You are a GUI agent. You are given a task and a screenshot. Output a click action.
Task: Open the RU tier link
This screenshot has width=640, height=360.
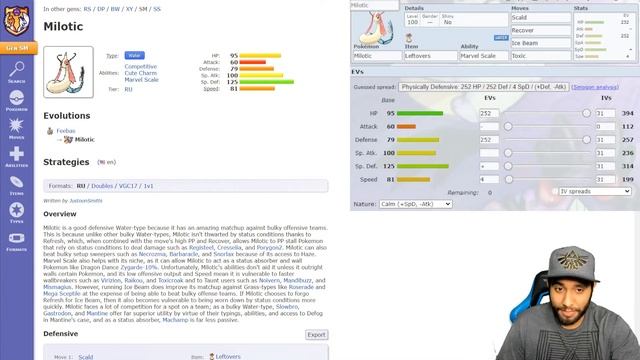(x=128, y=89)
